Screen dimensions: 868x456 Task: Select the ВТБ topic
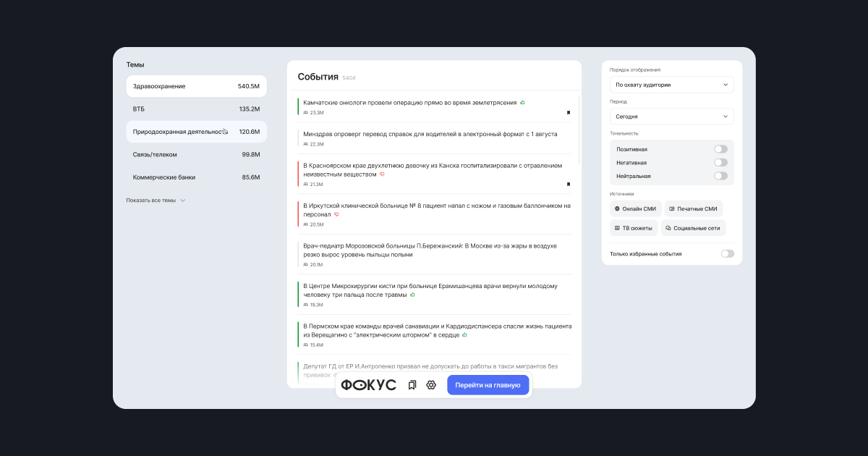point(196,109)
